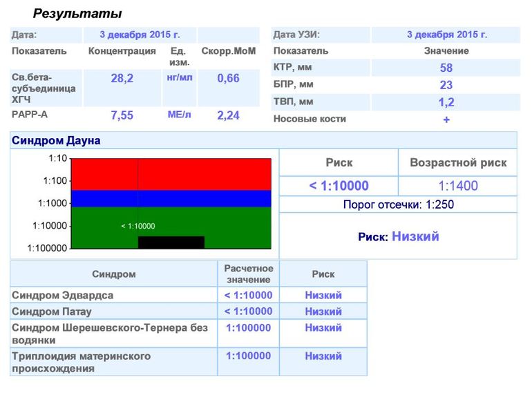
Task: Click the red zone of the risk chart
Action: point(171,174)
